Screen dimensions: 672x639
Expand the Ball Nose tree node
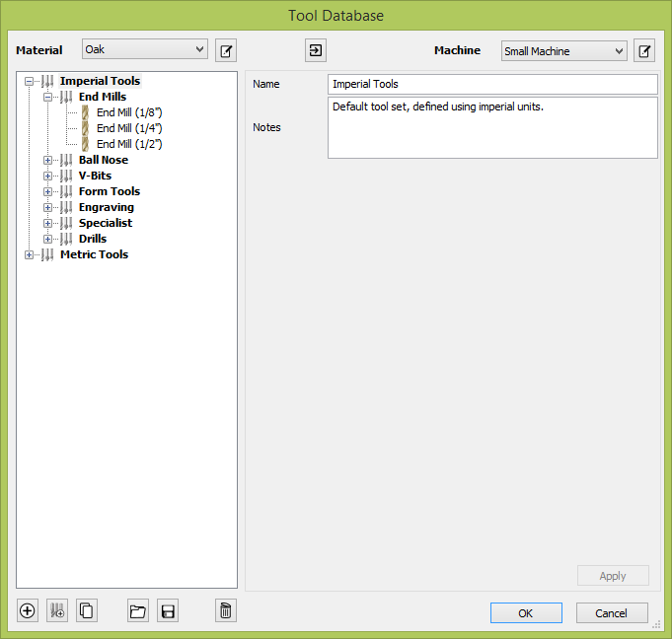(x=47, y=160)
